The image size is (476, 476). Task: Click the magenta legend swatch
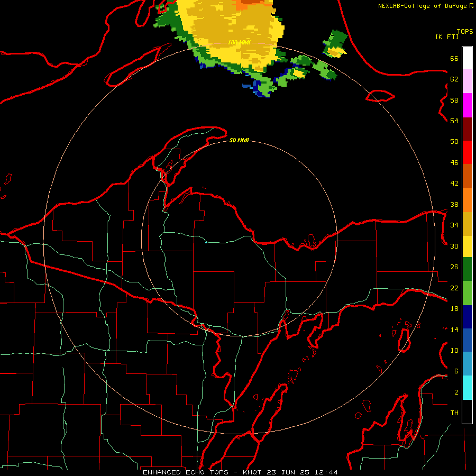point(467,105)
